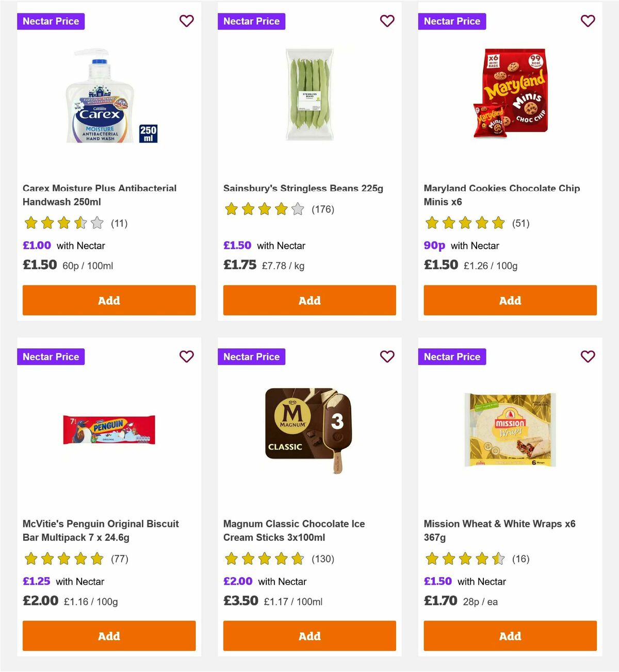Click the Stringless Beans product image
This screenshot has height=672, width=619.
pyautogui.click(x=309, y=94)
